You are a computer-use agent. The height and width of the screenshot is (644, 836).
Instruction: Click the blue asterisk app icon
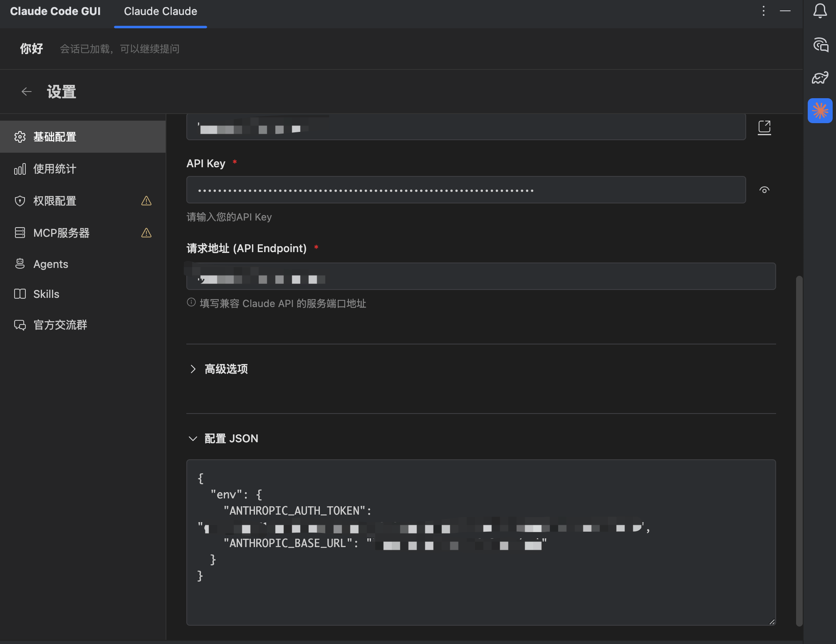(x=819, y=111)
